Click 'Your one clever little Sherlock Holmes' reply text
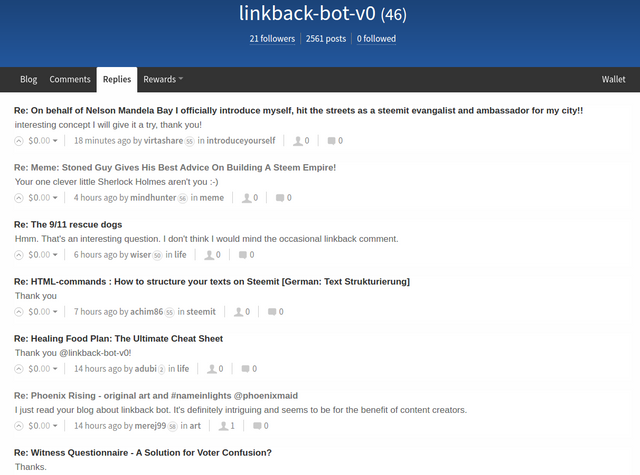Screen dimensions: 640x475 116,182
